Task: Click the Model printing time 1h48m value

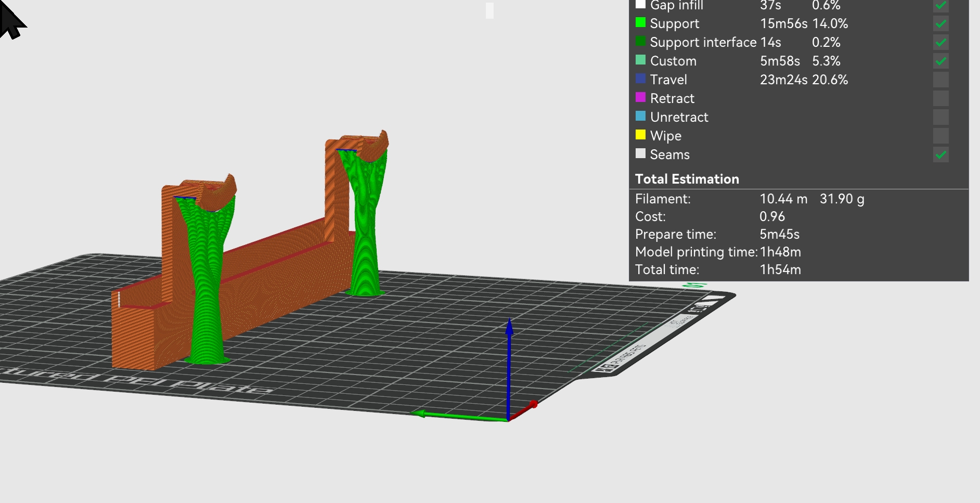Action: [780, 252]
